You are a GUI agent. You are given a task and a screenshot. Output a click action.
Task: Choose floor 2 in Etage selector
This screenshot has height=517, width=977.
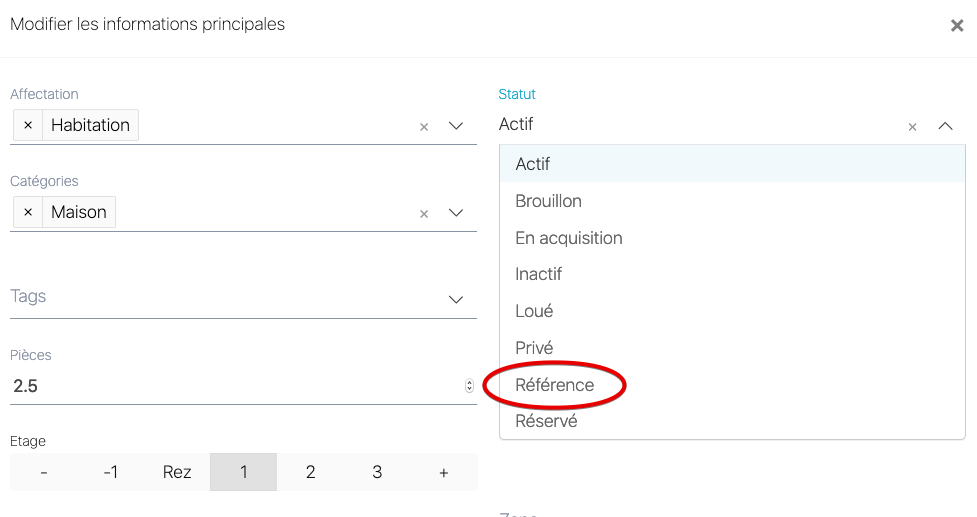coord(310,472)
